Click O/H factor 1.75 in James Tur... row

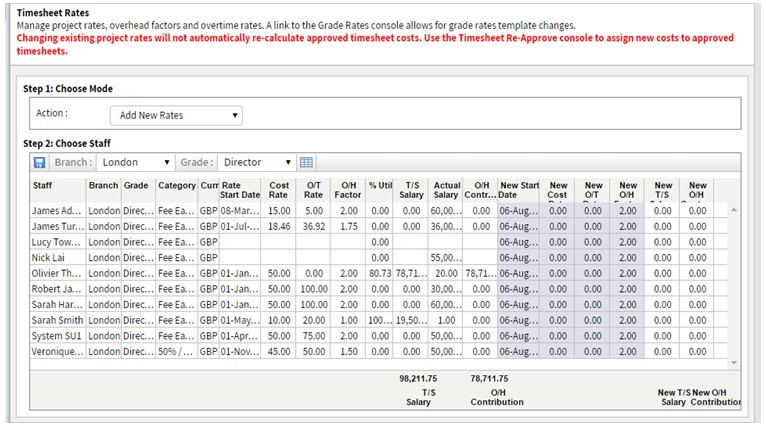pyautogui.click(x=349, y=226)
